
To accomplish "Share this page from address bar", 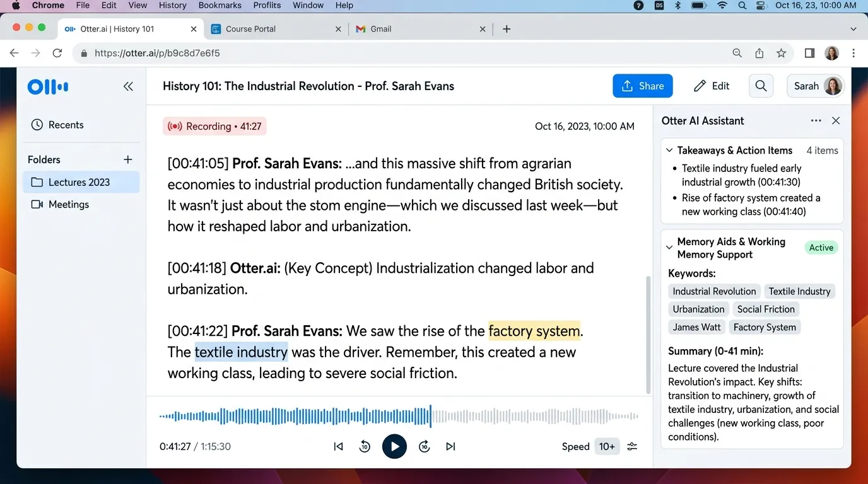I will tap(759, 54).
